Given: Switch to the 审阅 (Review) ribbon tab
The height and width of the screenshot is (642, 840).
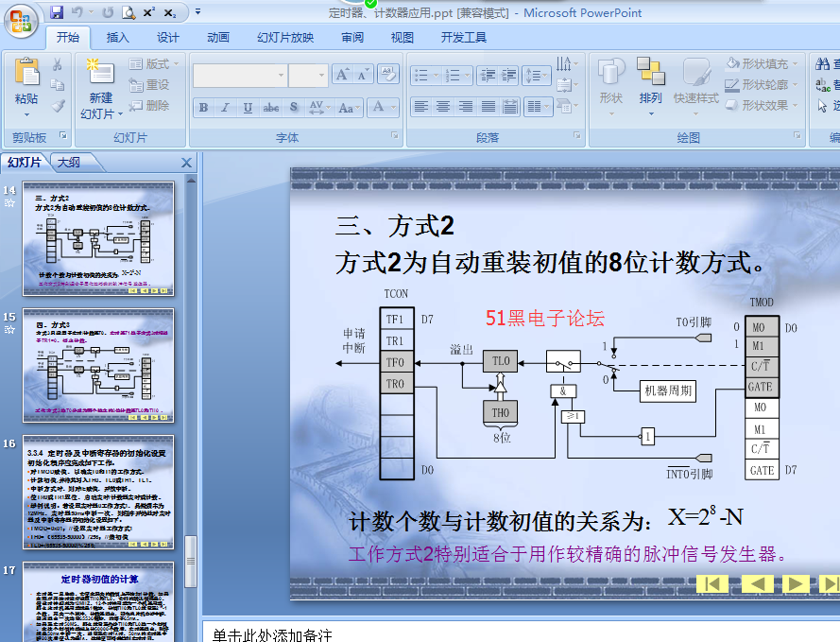Looking at the screenshot, I should (351, 38).
